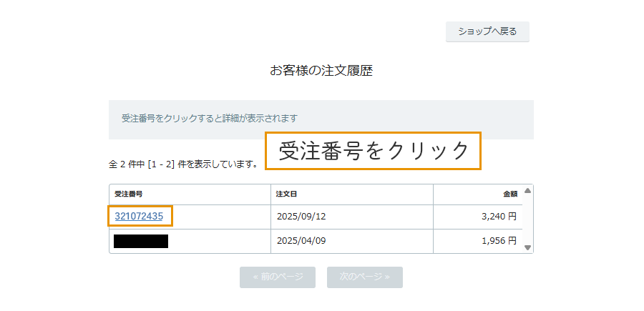The image size is (644, 311).
Task: Click the large 受注番号をクリック callout box
Action: pyautogui.click(x=373, y=151)
